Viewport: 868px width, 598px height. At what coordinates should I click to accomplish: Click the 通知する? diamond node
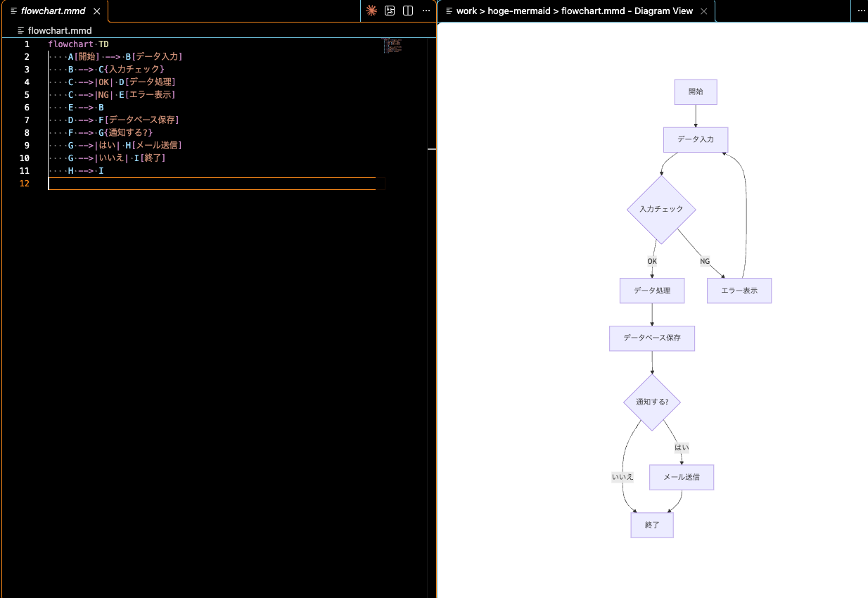coord(652,402)
